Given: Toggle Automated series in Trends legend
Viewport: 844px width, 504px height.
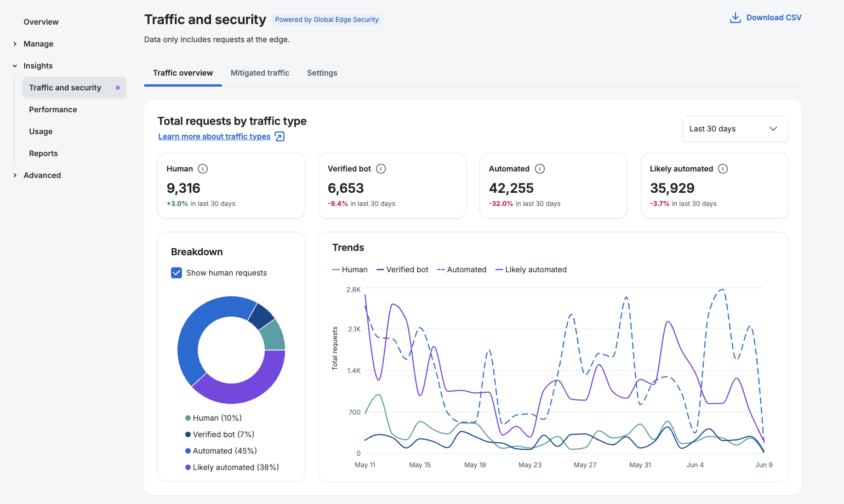Looking at the screenshot, I should coord(461,270).
